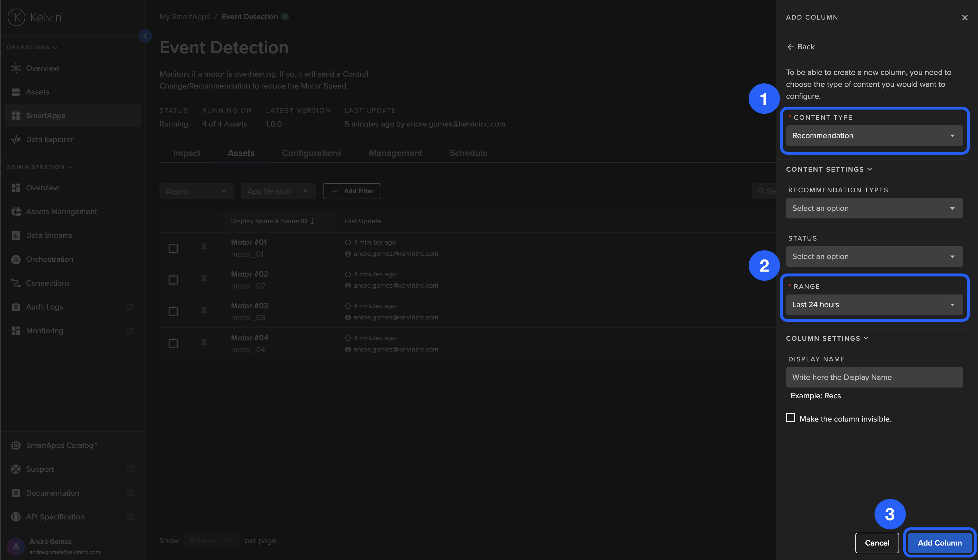Open the Schedule tab
This screenshot has width=978, height=560.
pos(468,153)
